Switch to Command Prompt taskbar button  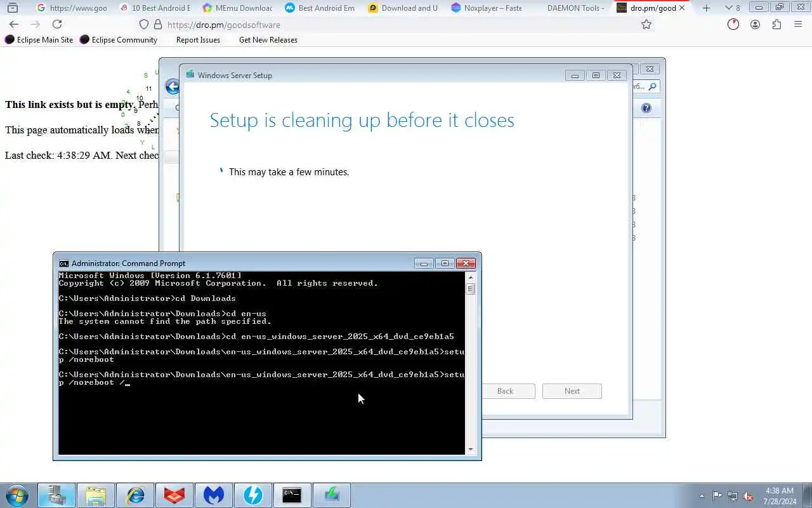pos(292,495)
